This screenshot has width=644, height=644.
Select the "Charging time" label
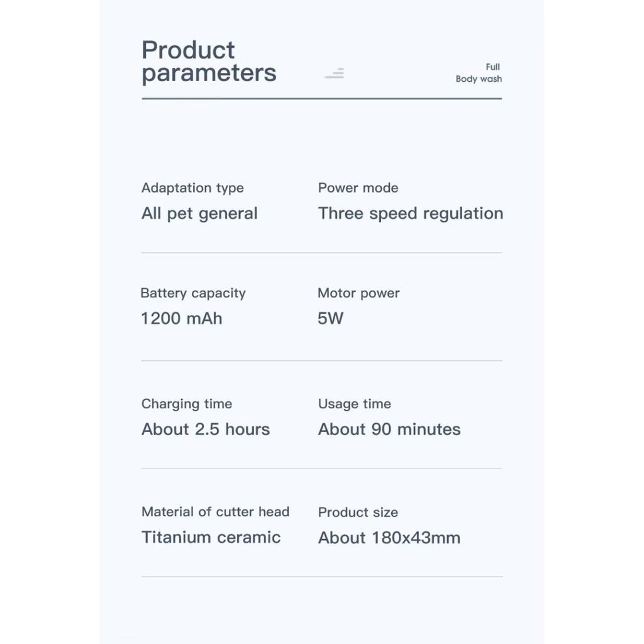click(187, 404)
